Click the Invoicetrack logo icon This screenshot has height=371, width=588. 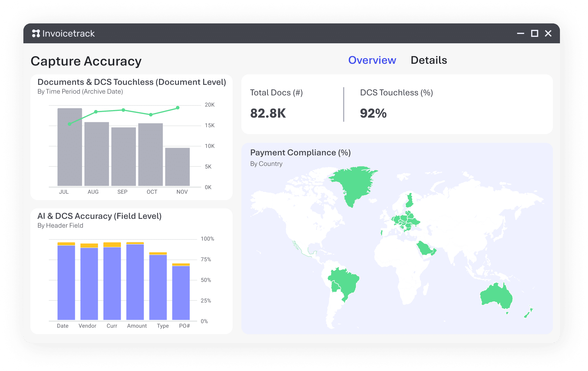tap(36, 33)
